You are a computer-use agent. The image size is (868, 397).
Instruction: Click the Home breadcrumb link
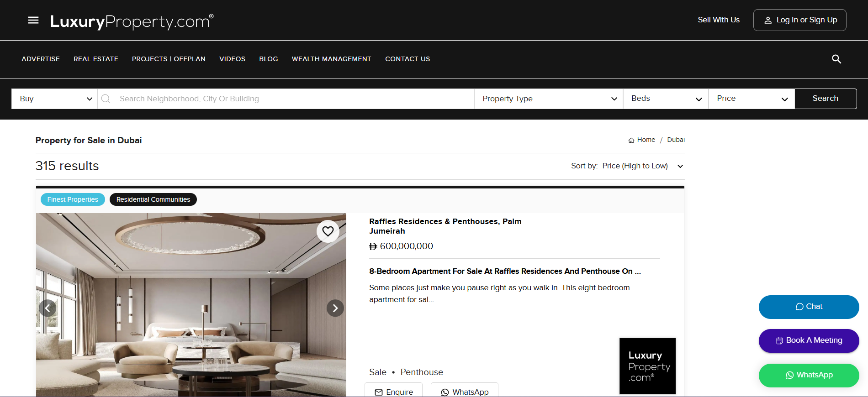pos(646,140)
